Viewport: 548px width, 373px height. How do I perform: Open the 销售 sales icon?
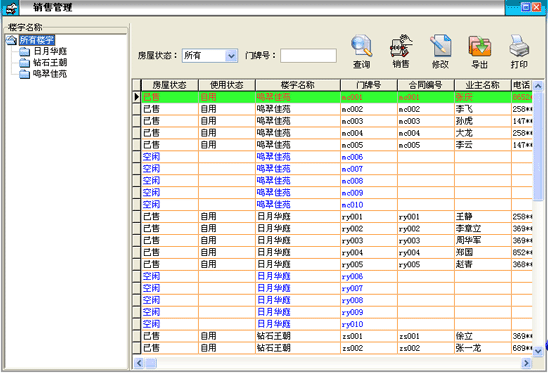click(401, 45)
